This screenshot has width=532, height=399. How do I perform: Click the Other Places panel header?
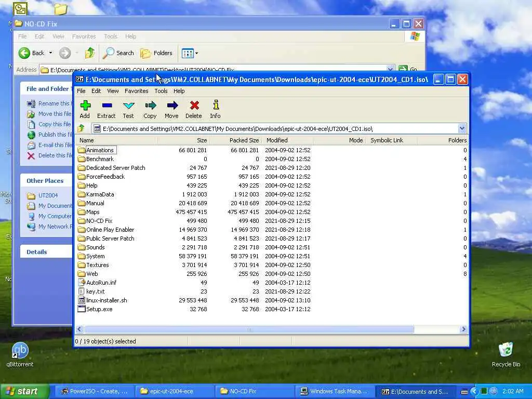tap(46, 181)
